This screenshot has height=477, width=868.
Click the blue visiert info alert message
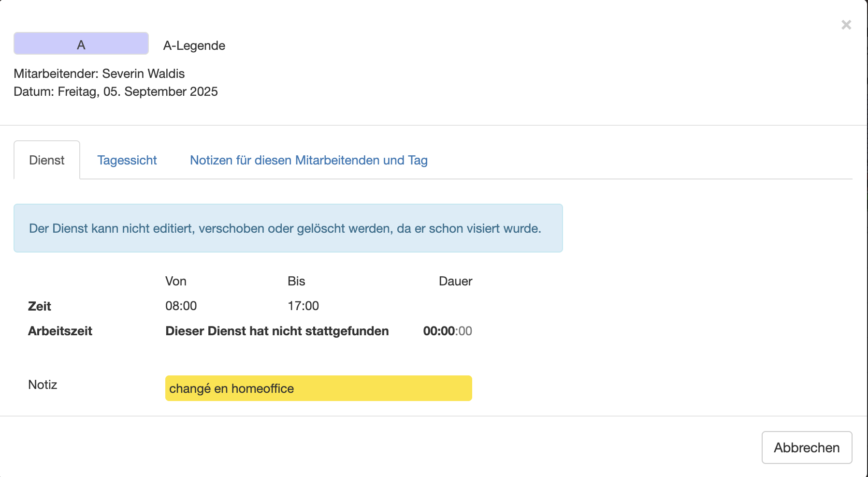pos(288,228)
